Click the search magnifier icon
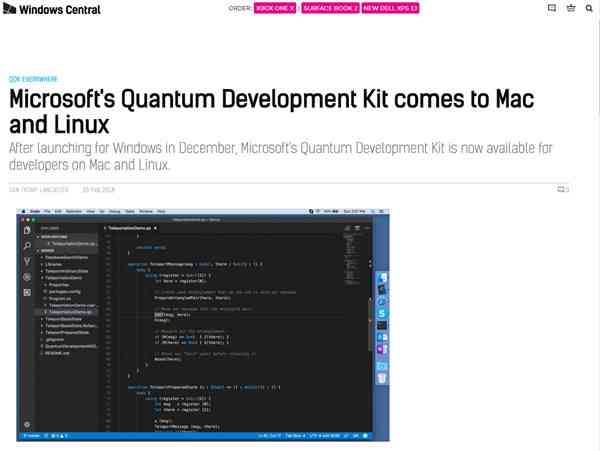The height and width of the screenshot is (451, 600). [x=589, y=8]
